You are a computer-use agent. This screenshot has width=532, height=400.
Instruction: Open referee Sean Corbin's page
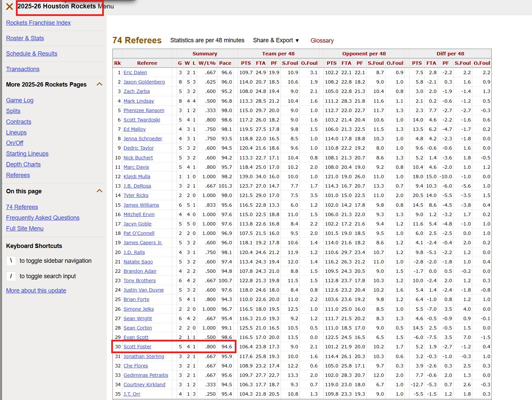click(x=138, y=328)
